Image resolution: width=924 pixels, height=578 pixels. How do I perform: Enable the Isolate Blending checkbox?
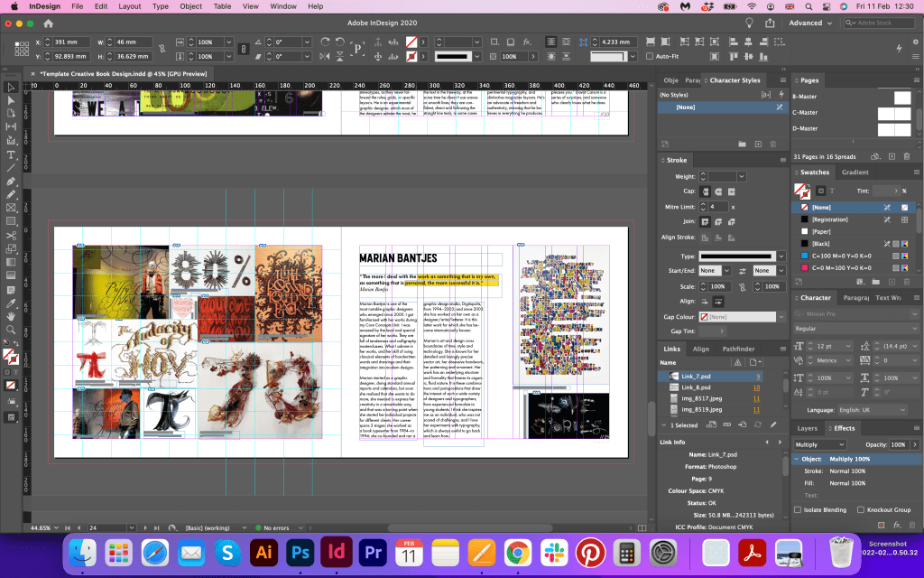click(798, 510)
